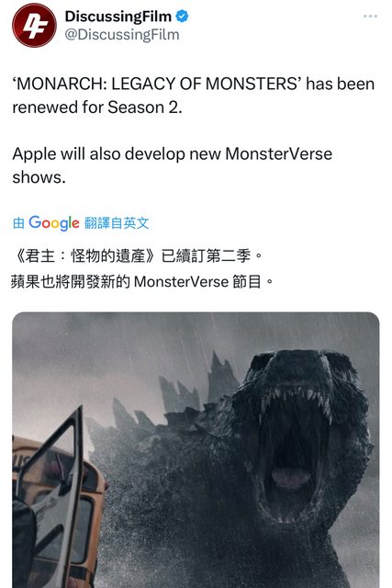Image resolution: width=392 pixels, height=588 pixels.
Task: Select the MONARCH: LEGACY OF MONSTERS text
Action: point(157,84)
